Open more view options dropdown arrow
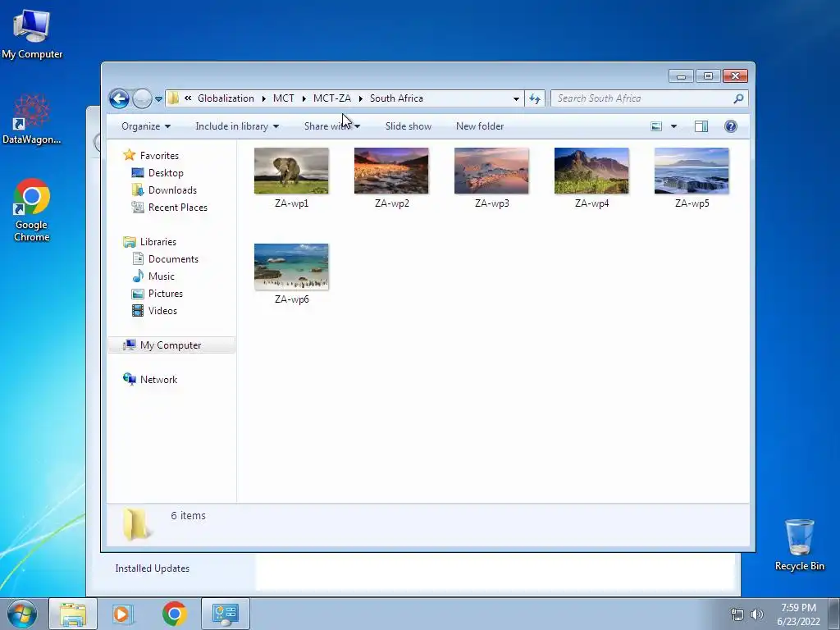This screenshot has width=840, height=630. (674, 126)
